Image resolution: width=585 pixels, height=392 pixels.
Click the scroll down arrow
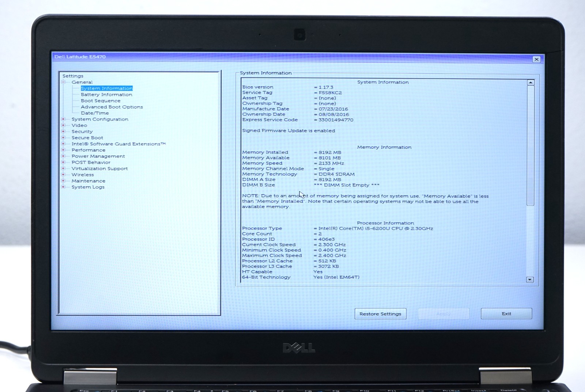click(530, 279)
